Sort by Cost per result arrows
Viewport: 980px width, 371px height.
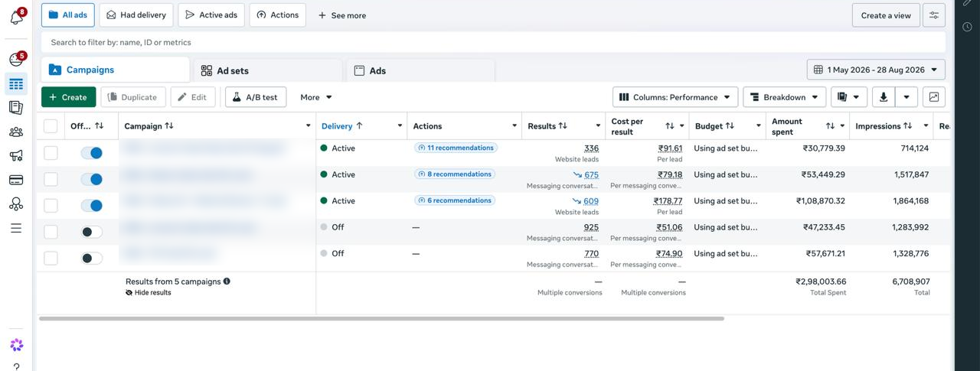[670, 126]
